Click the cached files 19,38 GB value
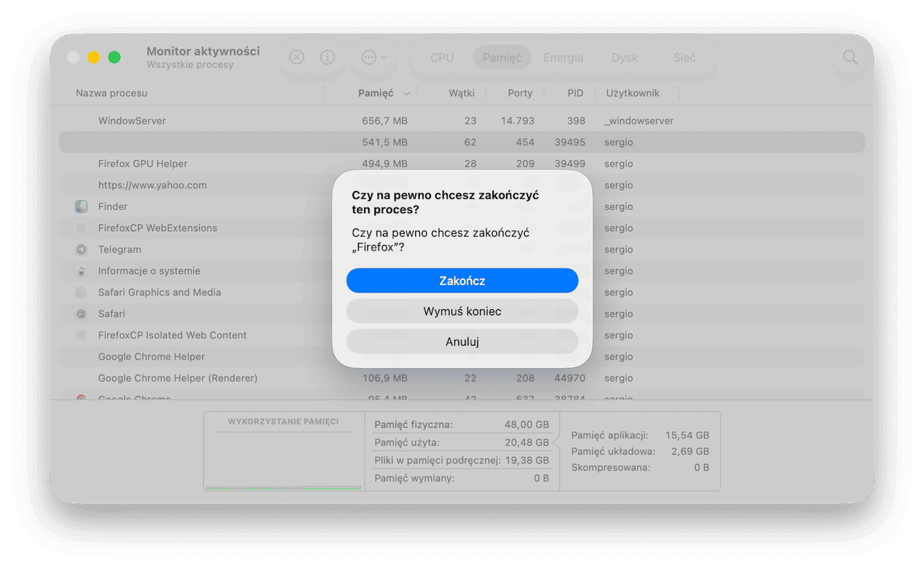Viewport: 924px width, 570px height. click(x=527, y=460)
